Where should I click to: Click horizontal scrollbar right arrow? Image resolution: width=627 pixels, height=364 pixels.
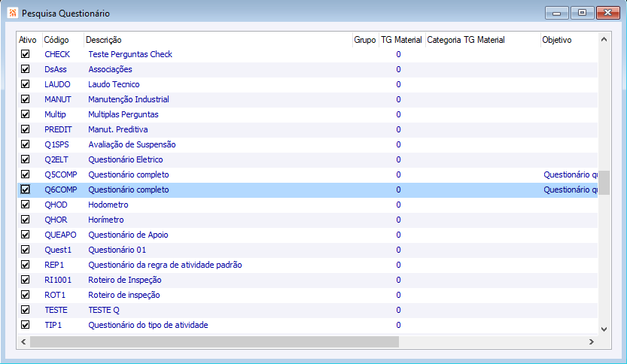(x=592, y=341)
